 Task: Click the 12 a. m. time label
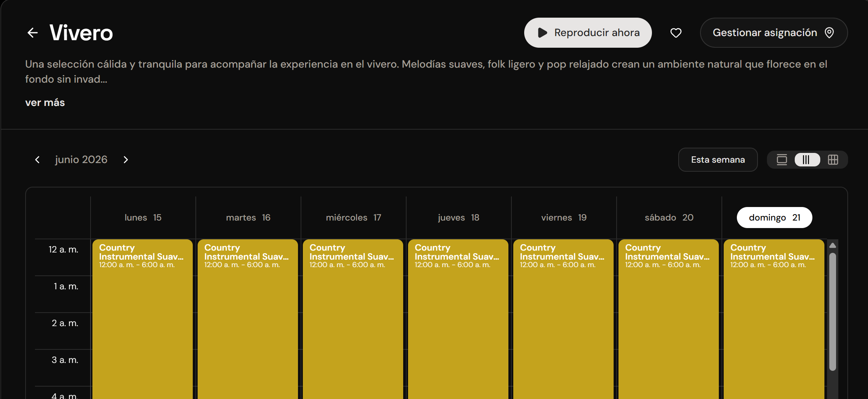tap(64, 249)
